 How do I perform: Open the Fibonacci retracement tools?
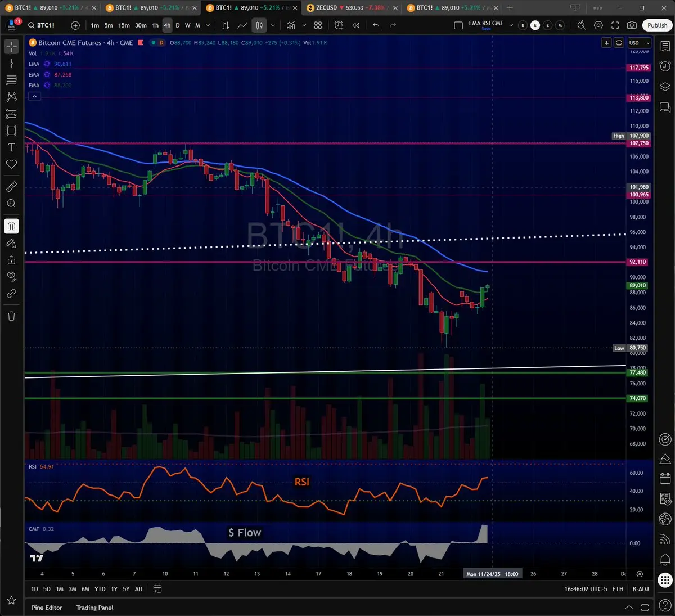[11, 80]
